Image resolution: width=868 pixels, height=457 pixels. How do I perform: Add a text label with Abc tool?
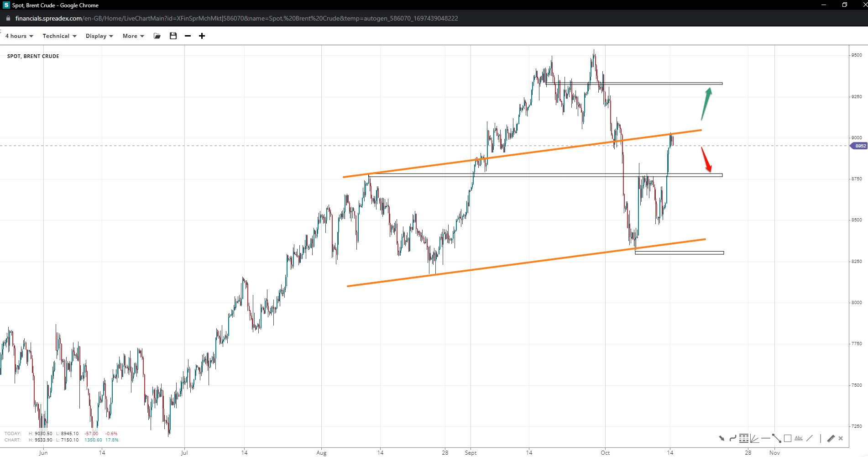pyautogui.click(x=799, y=438)
